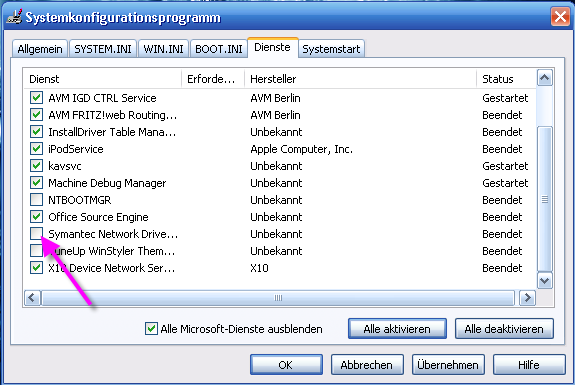Screen dimensions: 575x385
Task: Click the Abbrechen button
Action: pos(367,364)
